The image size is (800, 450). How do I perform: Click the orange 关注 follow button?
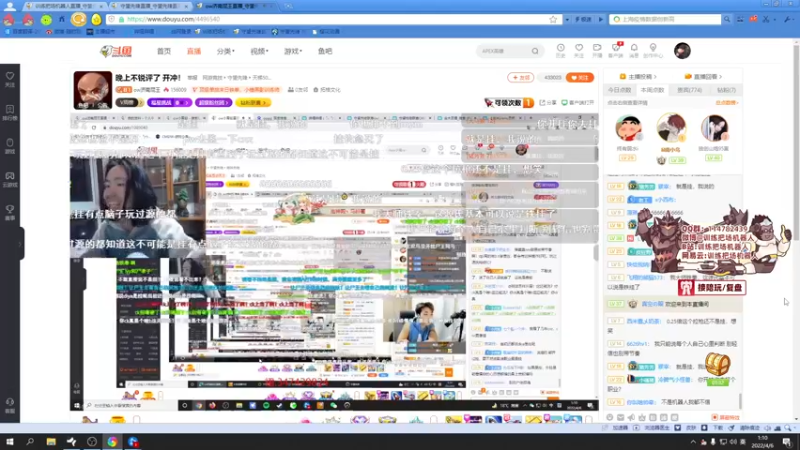pos(580,78)
